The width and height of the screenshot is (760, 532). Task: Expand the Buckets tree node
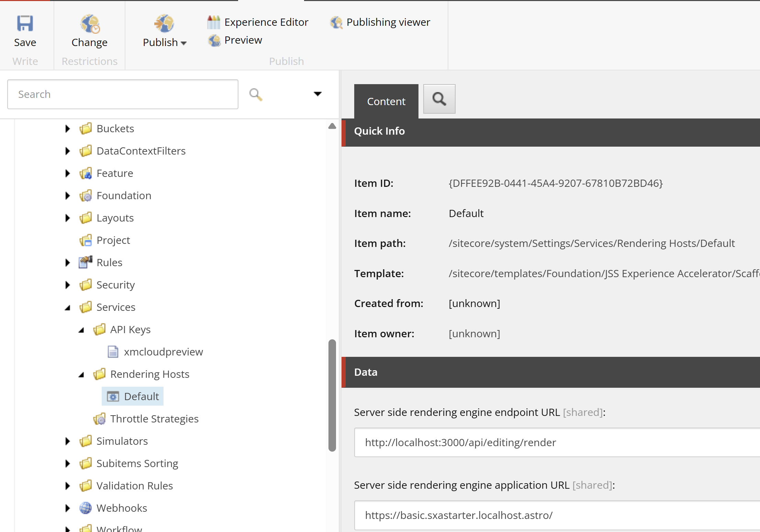click(68, 129)
